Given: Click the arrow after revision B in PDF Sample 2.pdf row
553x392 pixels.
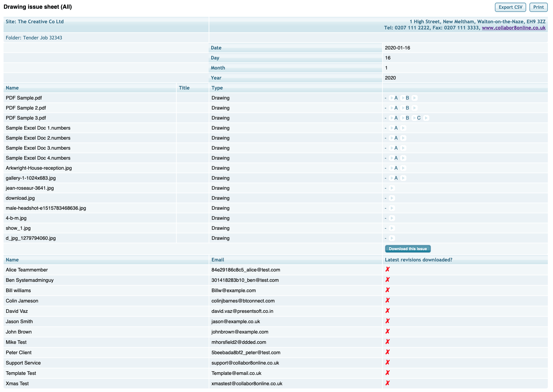Looking at the screenshot, I should [414, 108].
